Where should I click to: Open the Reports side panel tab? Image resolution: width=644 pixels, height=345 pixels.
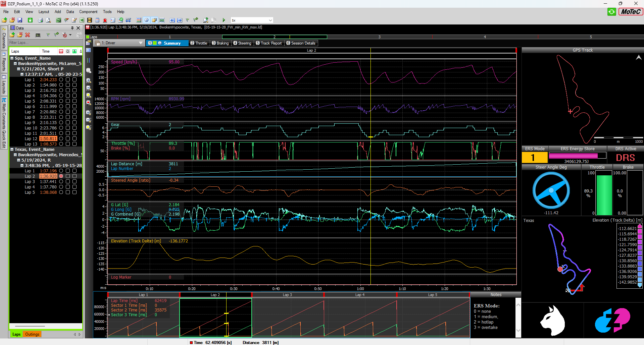coord(4,62)
